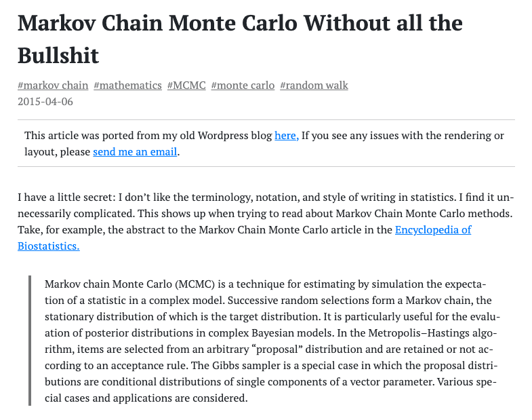Screen dimensions: 532x420
Task: Click the #markov chain tag
Action: point(53,85)
